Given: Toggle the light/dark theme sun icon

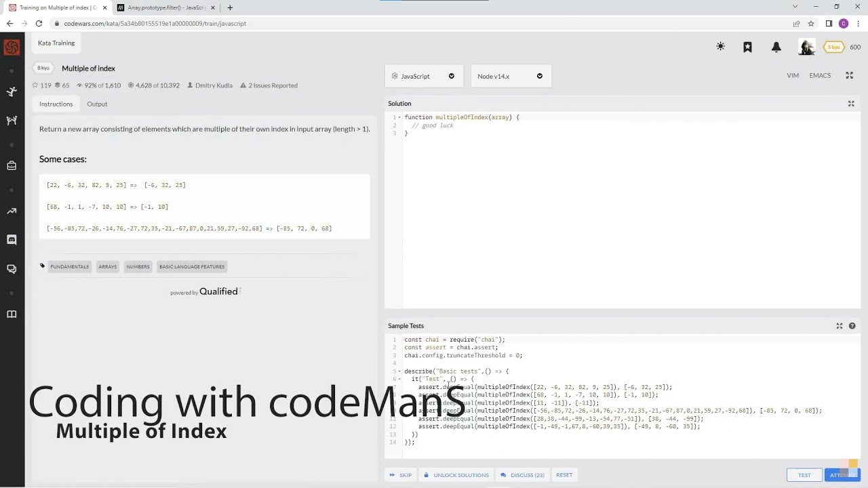Looking at the screenshot, I should point(720,47).
